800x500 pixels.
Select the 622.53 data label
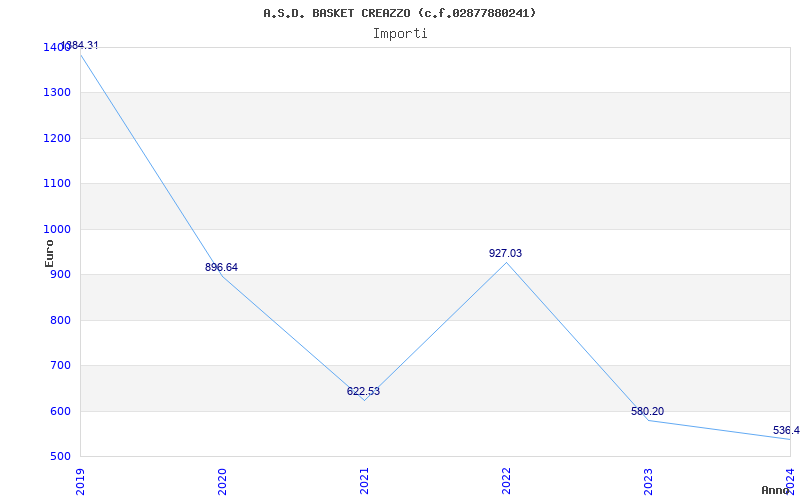pyautogui.click(x=363, y=391)
